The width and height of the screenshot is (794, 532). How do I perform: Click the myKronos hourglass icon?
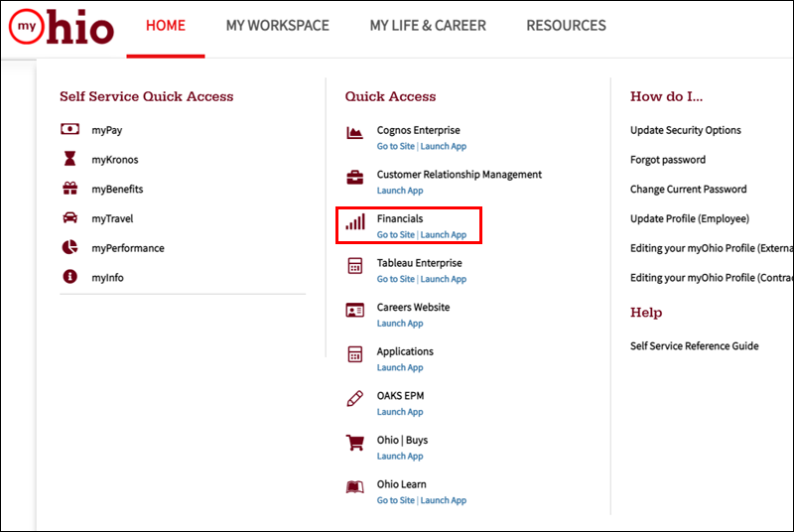click(69, 159)
